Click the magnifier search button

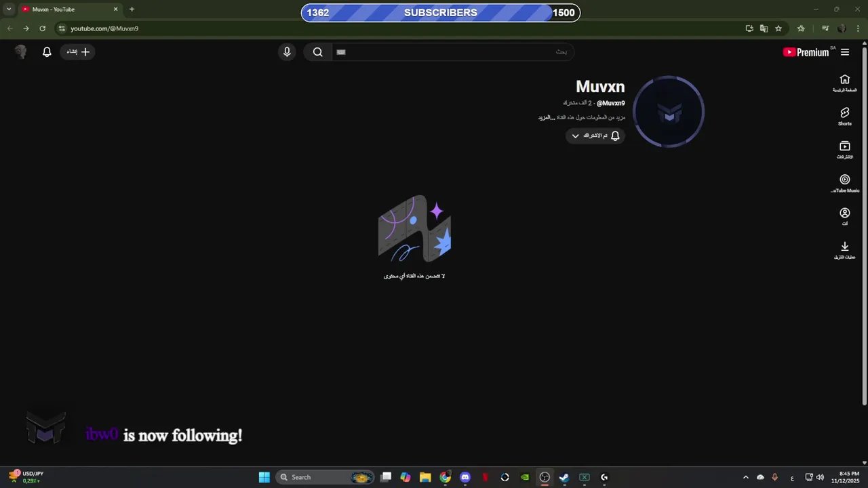tap(317, 52)
